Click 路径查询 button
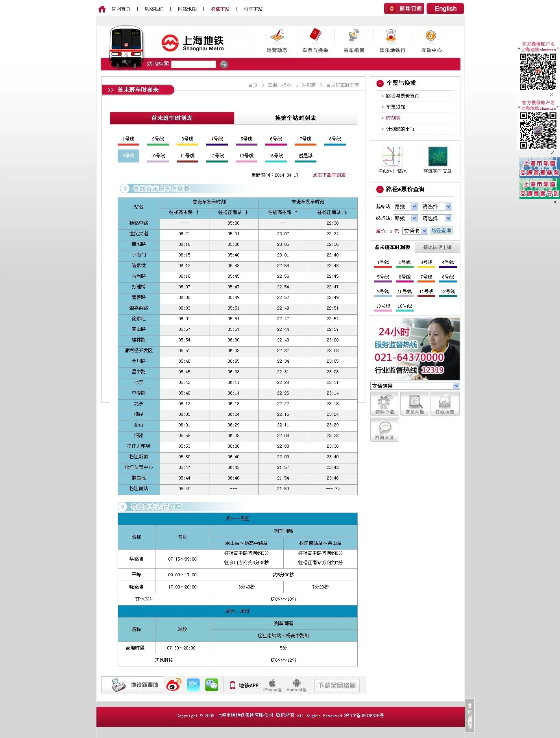The height and width of the screenshot is (738, 560). coord(441,231)
